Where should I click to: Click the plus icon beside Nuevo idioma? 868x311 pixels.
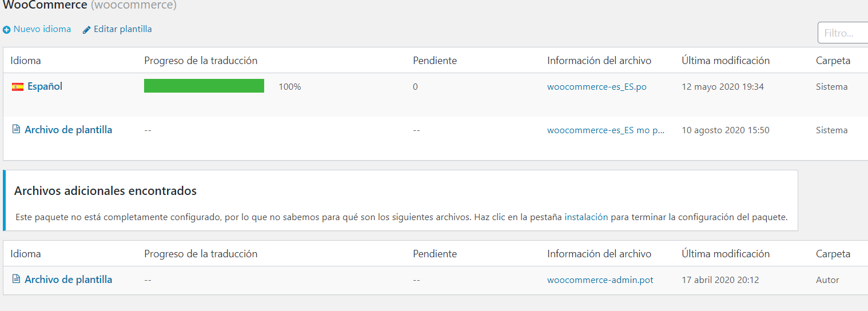(x=7, y=29)
